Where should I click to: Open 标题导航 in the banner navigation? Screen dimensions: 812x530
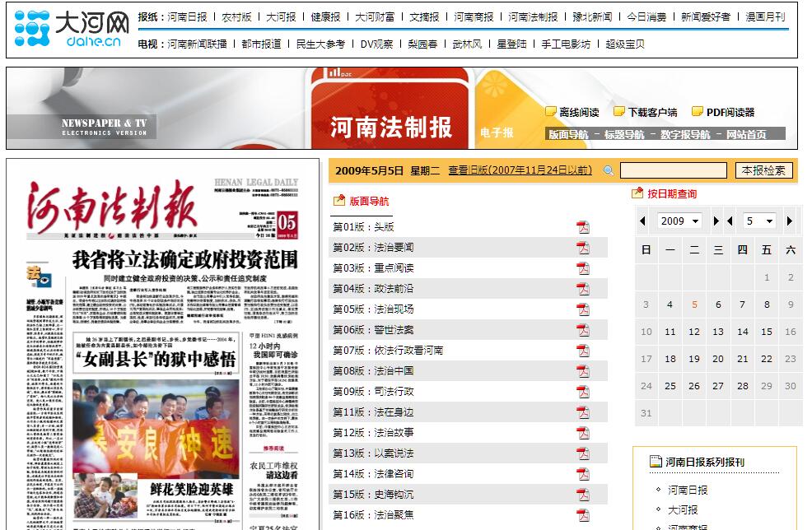tap(624, 135)
